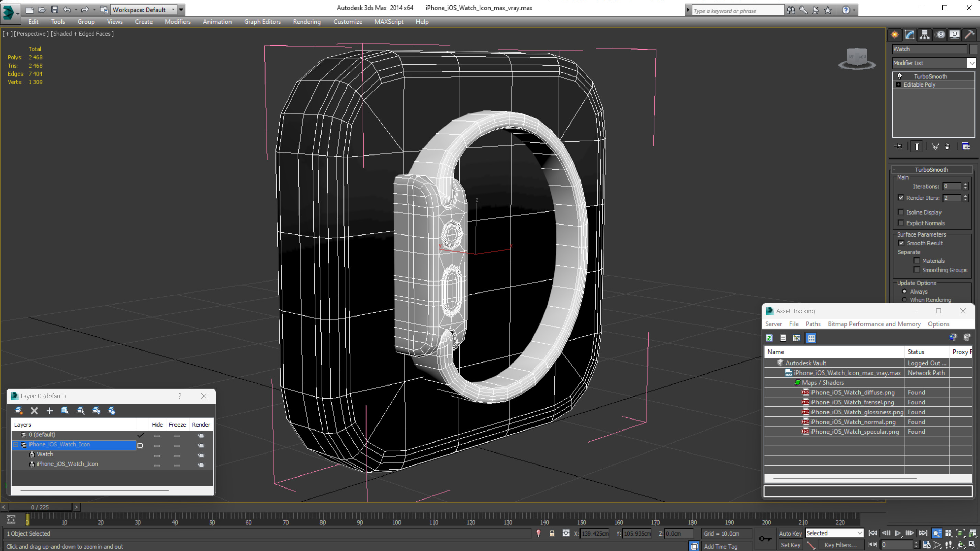This screenshot has height=551, width=980.
Task: Click the TurboSmooth modifier icon
Action: coord(900,75)
